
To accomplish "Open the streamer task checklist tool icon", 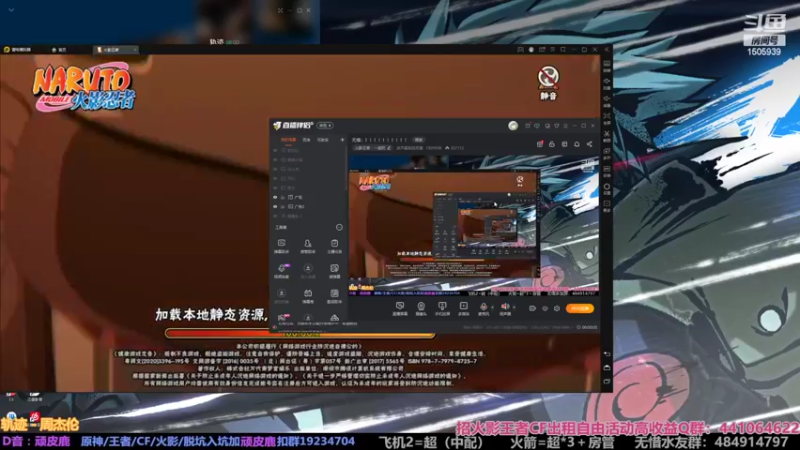I will 334,245.
